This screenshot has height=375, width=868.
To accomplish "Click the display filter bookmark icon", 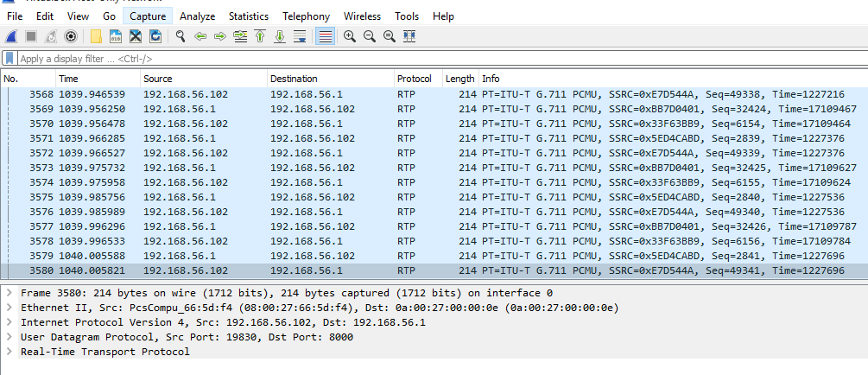I will coord(10,59).
